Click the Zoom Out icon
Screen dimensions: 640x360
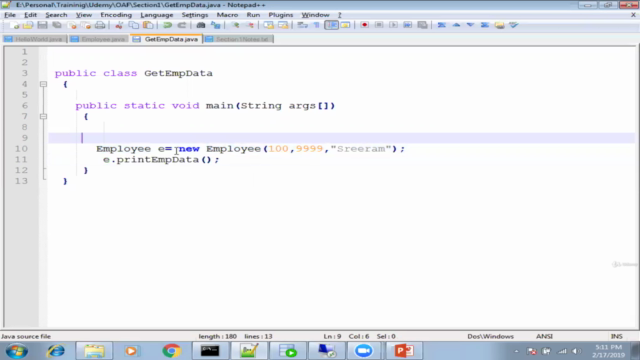pyautogui.click(x=250, y=25)
